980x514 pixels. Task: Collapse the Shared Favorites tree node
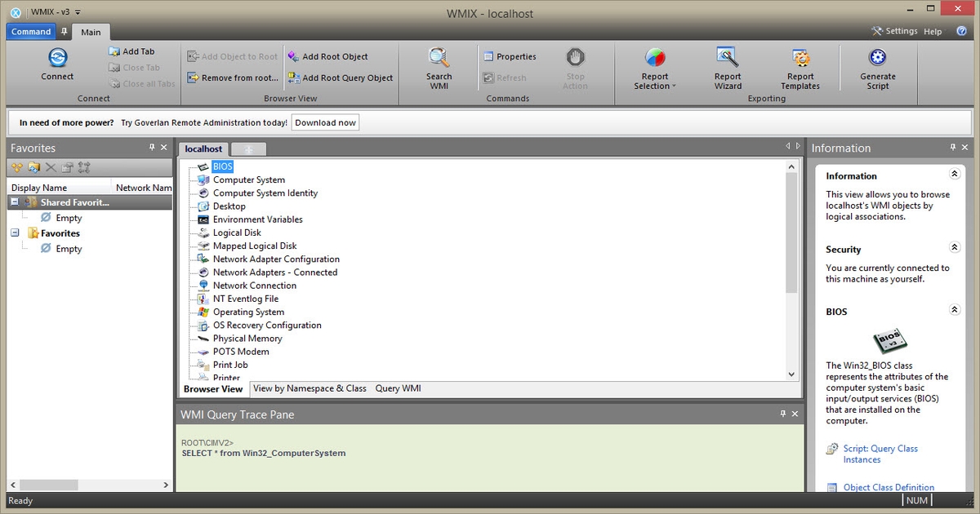pyautogui.click(x=15, y=202)
